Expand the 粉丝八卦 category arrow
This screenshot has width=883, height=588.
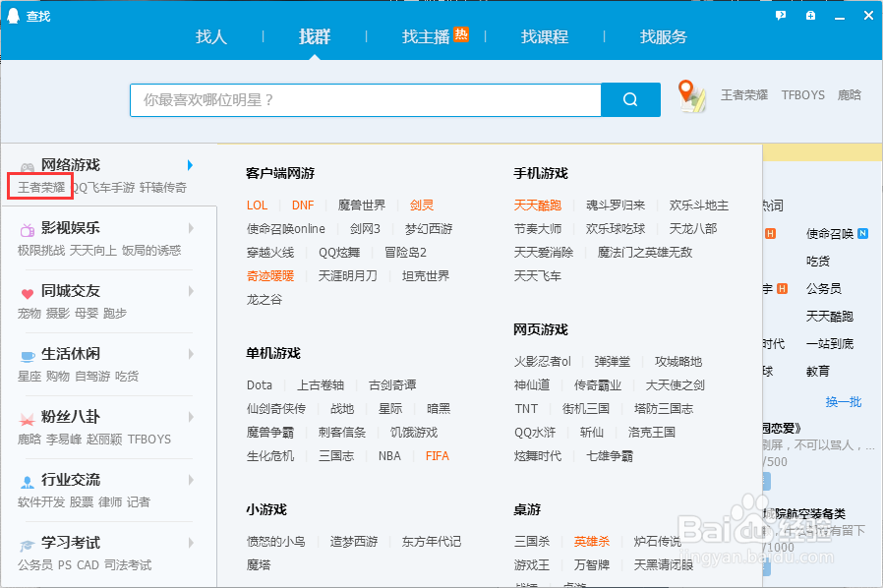[191, 417]
